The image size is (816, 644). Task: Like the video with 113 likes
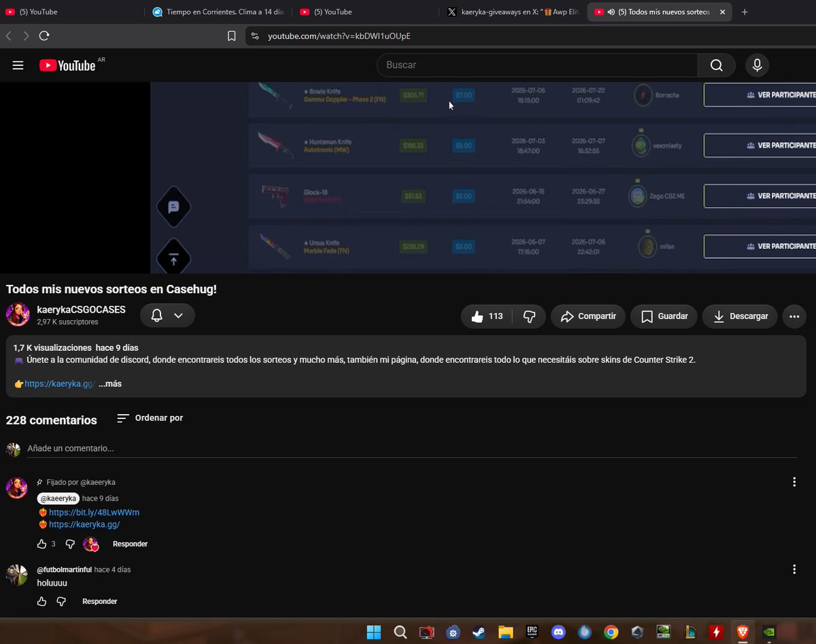(x=487, y=316)
